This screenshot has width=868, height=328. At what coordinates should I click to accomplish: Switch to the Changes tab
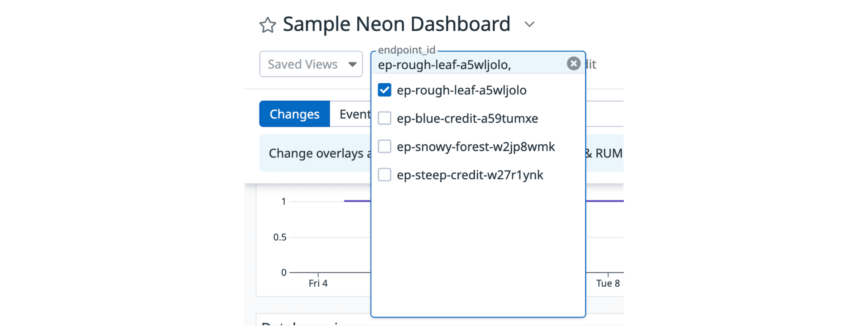tap(294, 114)
